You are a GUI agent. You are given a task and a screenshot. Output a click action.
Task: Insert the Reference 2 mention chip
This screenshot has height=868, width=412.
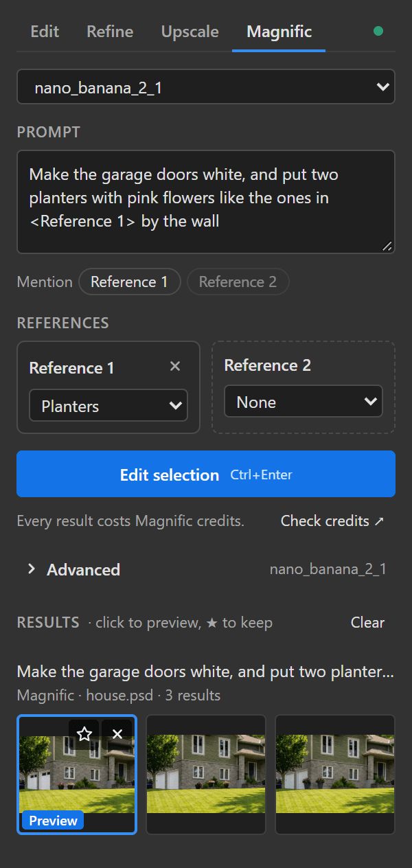(238, 282)
